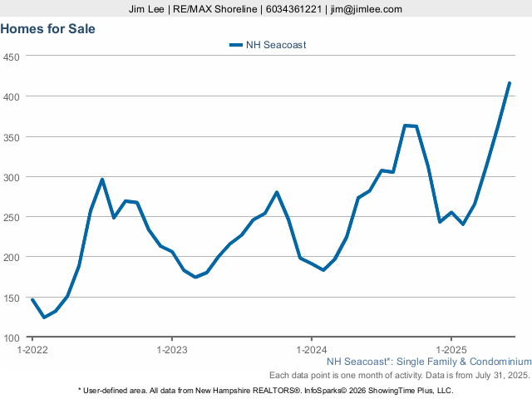
Task: Click the blue NH Seacoast legend line swatch
Action: 235,45
